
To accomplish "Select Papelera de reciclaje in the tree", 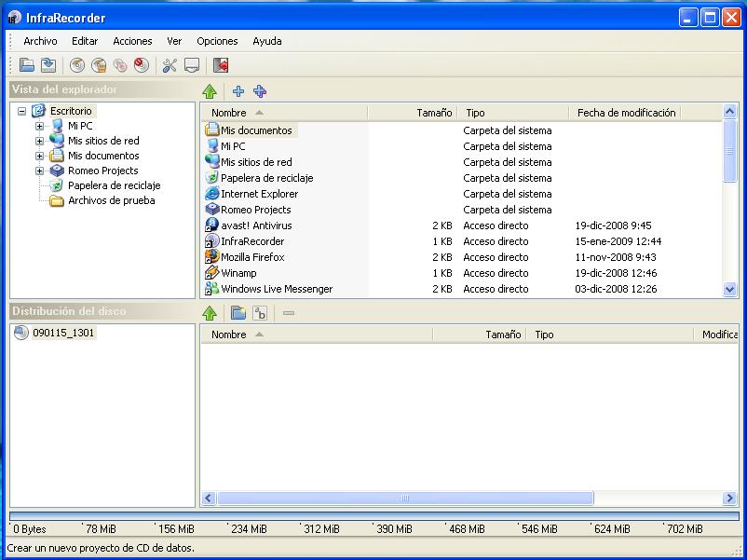I will point(115,185).
